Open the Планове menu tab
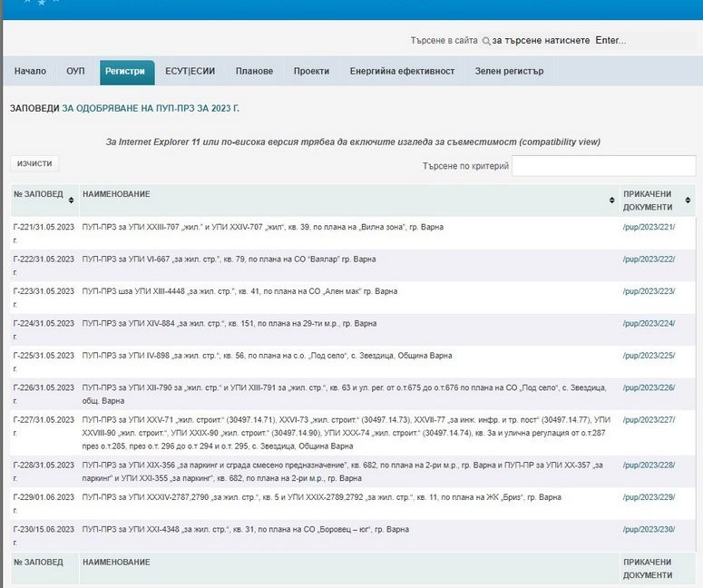The width and height of the screenshot is (703, 588). click(254, 72)
